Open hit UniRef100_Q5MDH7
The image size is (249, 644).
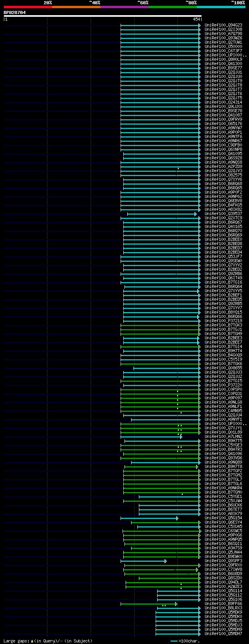pyautogui.click(x=223, y=634)
